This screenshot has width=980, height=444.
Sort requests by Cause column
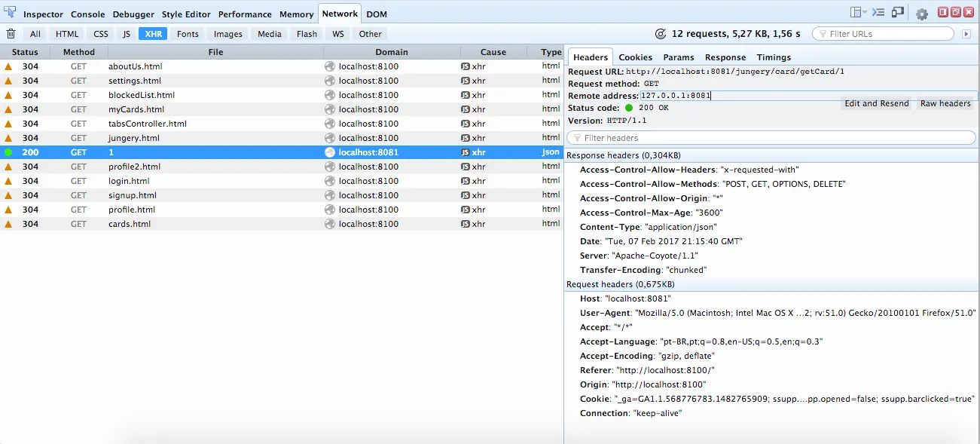493,52
